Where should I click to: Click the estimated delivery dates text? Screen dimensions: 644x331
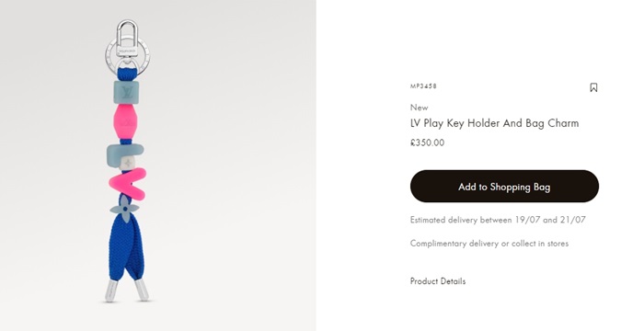(498, 220)
